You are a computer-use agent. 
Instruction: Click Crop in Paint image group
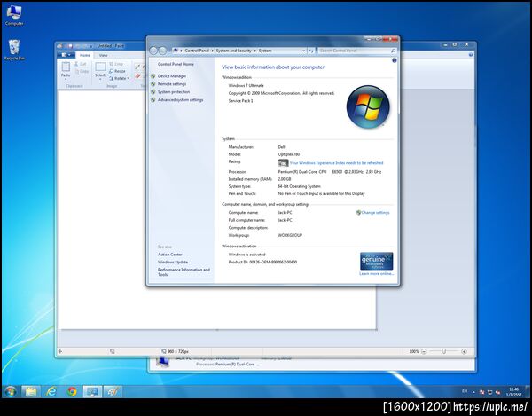tap(116, 64)
